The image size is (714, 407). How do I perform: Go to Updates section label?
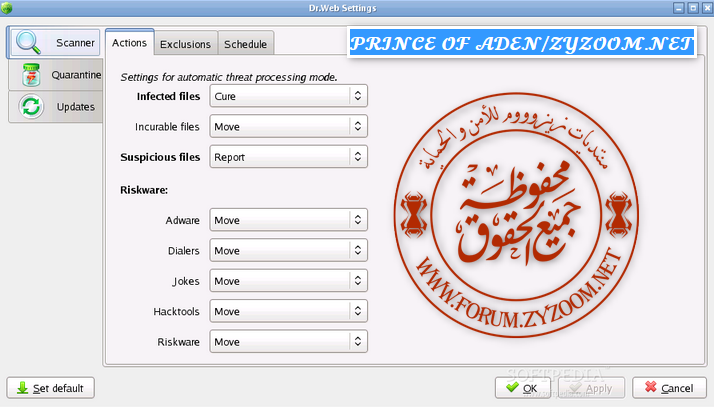(x=76, y=107)
